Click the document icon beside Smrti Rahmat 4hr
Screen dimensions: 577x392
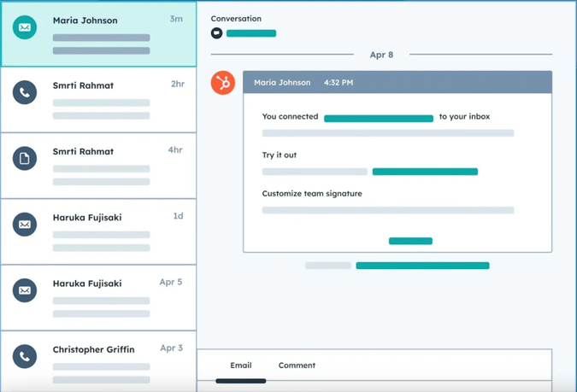click(x=25, y=159)
